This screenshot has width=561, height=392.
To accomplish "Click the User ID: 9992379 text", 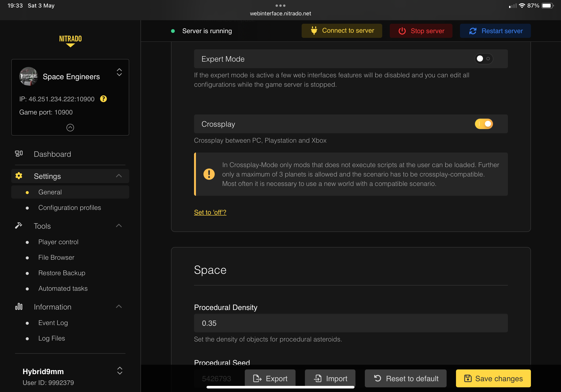I will [x=48, y=382].
